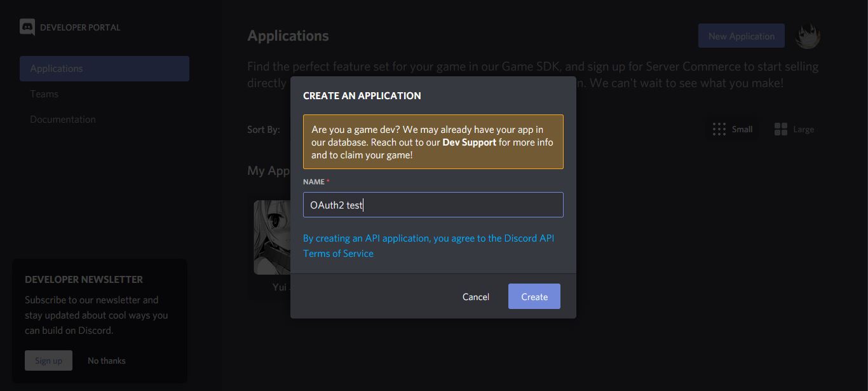Viewport: 868px width, 391px height.
Task: Dismiss newsletter with No thanks
Action: [107, 360]
